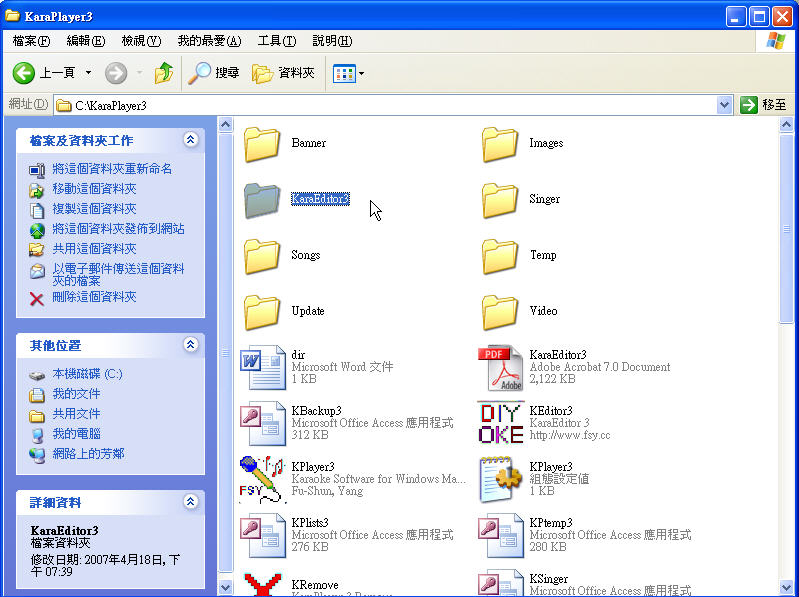Go to 我的文件 link
Viewport: 799px width, 597px height.
click(76, 394)
